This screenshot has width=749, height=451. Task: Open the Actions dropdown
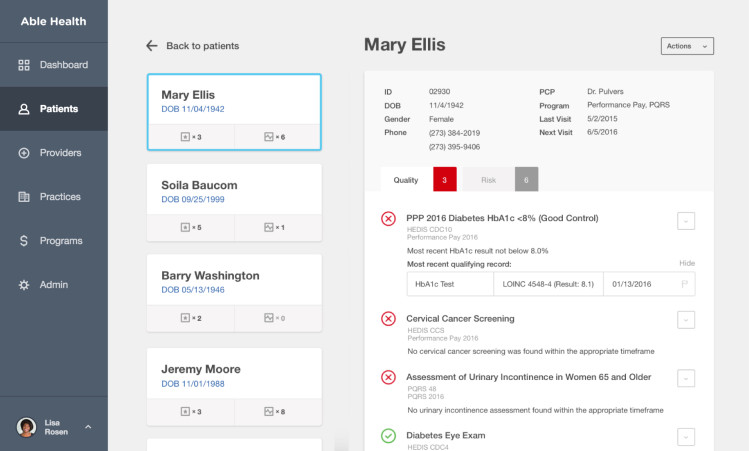(x=687, y=46)
